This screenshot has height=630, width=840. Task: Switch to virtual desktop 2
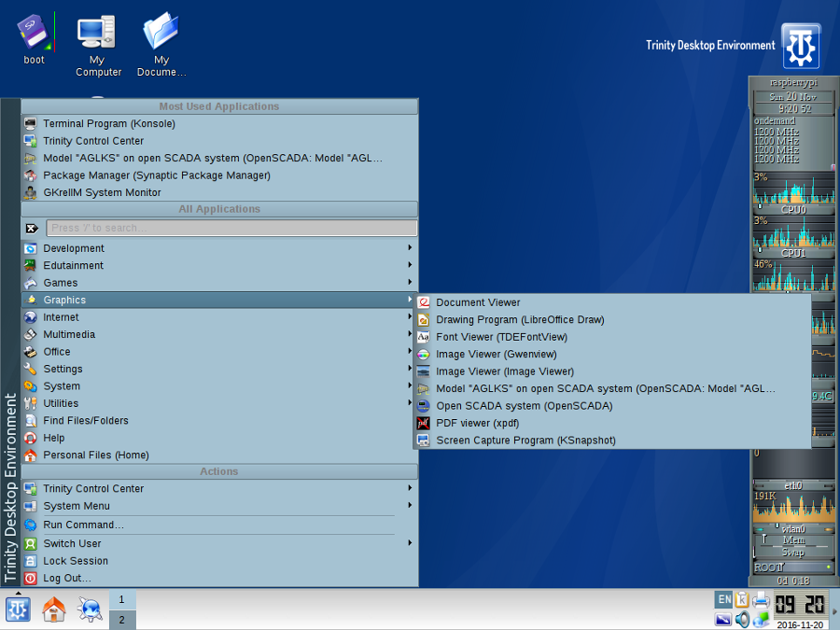[121, 620]
